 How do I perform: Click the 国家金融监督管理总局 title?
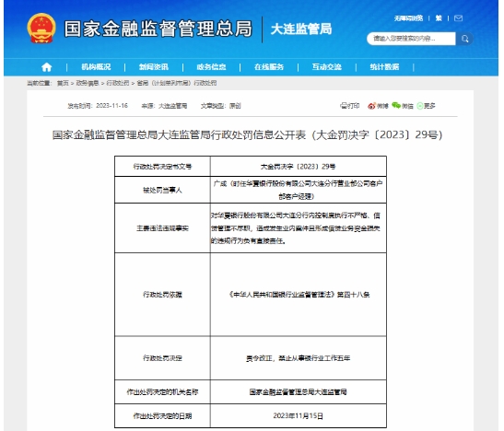(158, 29)
